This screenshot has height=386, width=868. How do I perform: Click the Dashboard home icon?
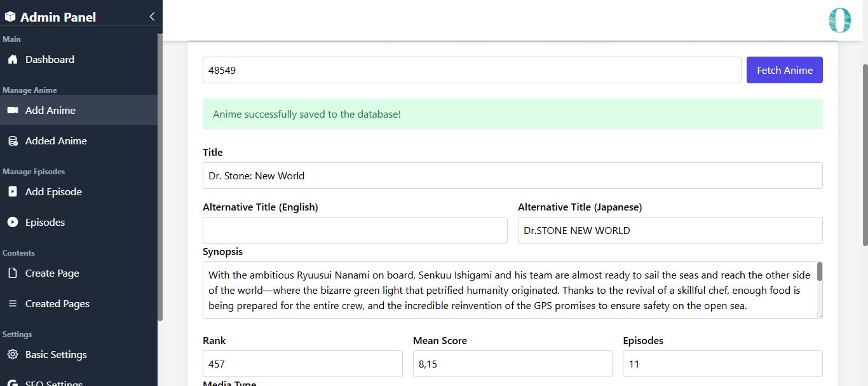pyautogui.click(x=13, y=59)
